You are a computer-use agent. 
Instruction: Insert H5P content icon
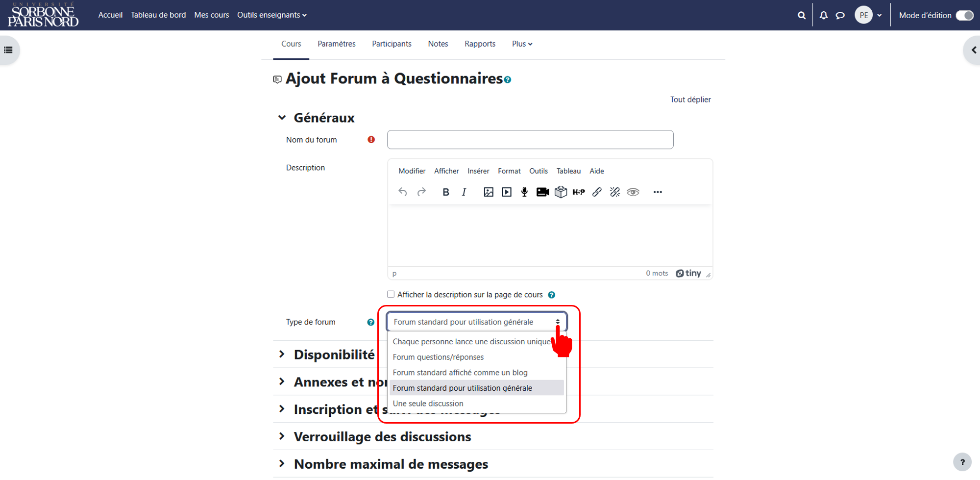[579, 192]
